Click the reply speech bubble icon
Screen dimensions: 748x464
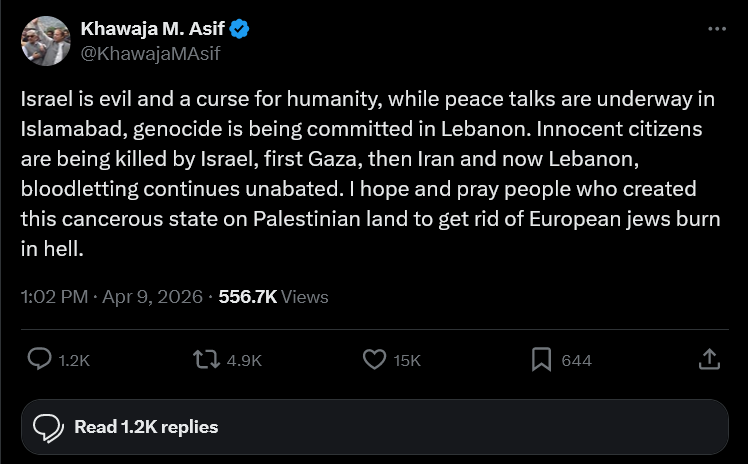[40, 359]
